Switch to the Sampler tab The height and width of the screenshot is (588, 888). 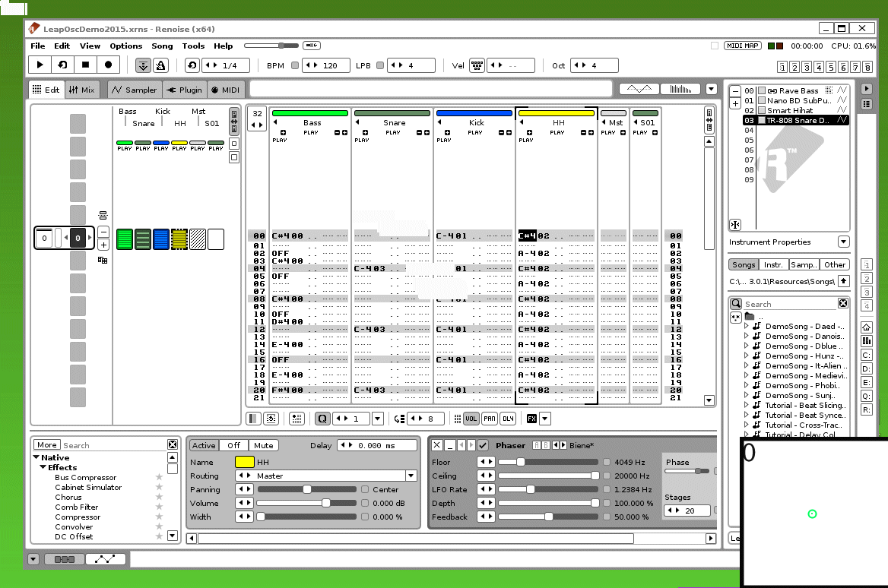tap(135, 89)
